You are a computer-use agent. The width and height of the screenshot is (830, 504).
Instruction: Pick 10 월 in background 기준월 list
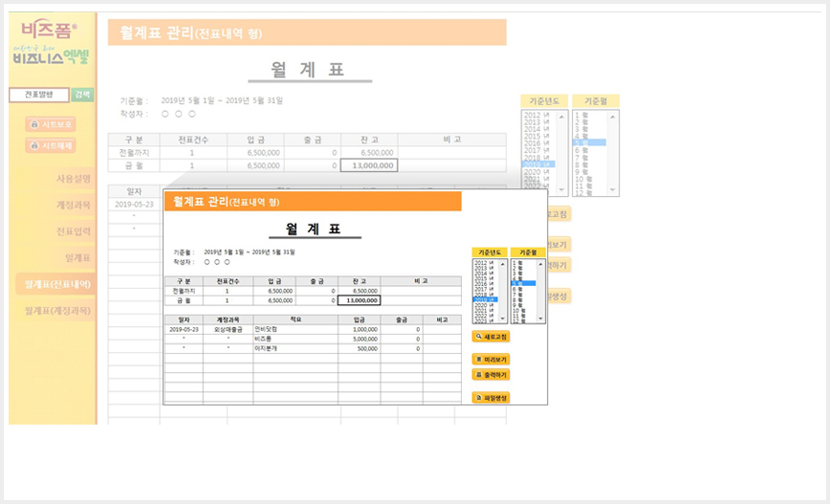point(582,179)
